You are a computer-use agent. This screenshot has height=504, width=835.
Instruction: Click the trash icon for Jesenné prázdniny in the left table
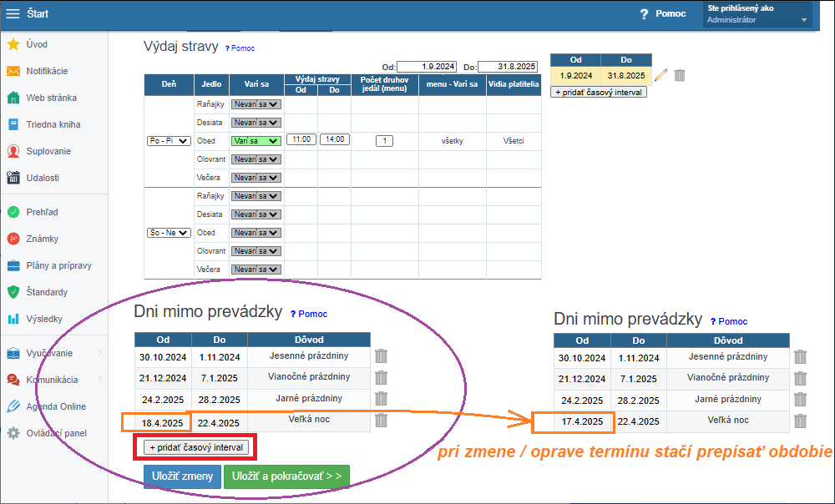point(382,355)
